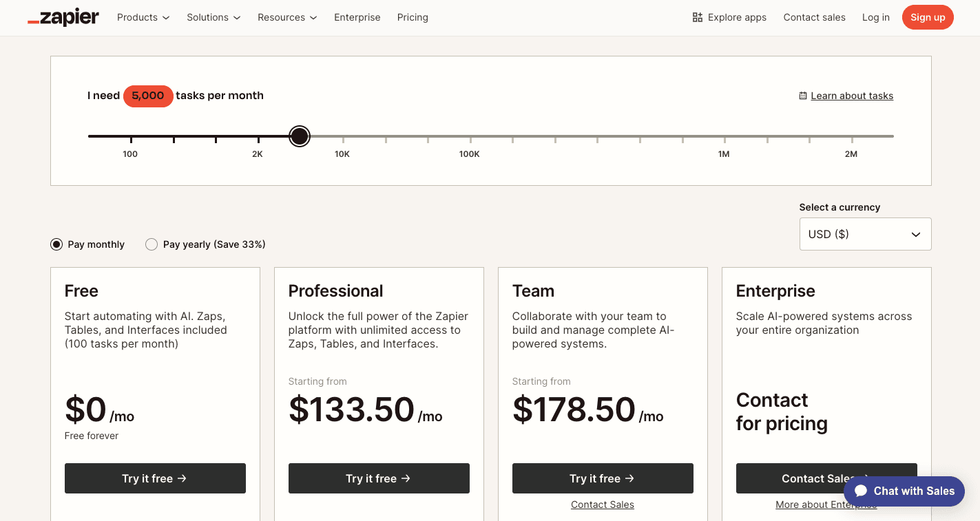Select the Pricing menu item
This screenshot has height=521, width=980.
coord(412,17)
